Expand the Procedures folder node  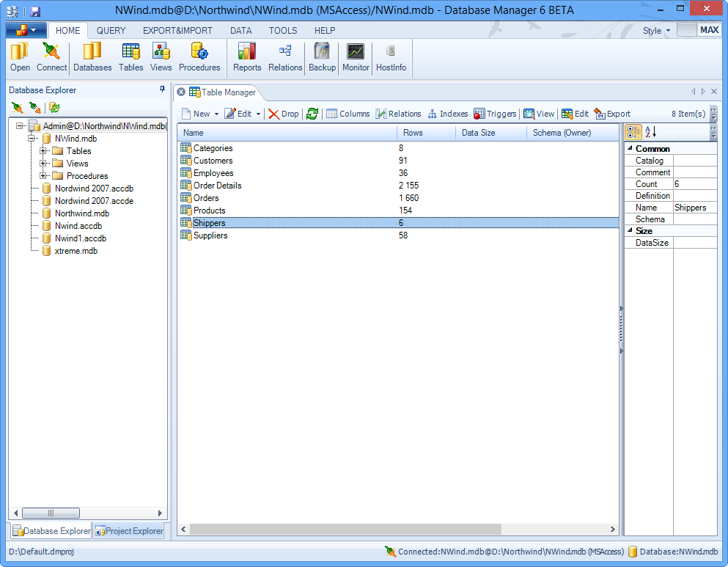pyautogui.click(x=43, y=176)
